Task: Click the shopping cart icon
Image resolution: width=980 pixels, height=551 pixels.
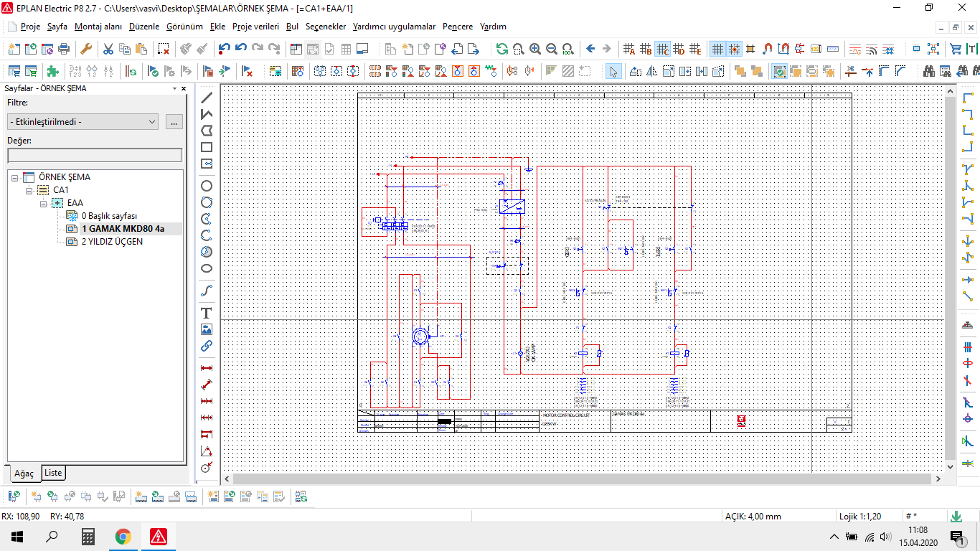Action: 956,49
